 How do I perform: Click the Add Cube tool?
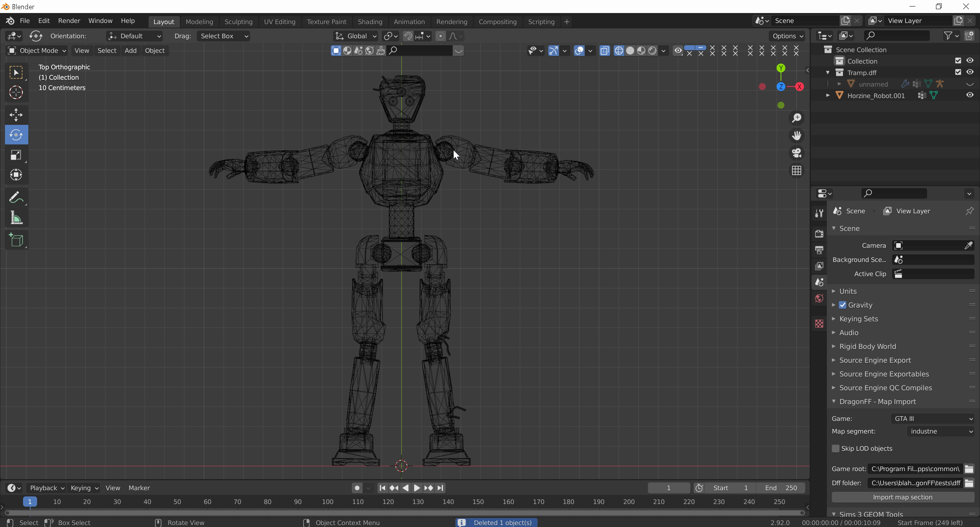tap(16, 240)
